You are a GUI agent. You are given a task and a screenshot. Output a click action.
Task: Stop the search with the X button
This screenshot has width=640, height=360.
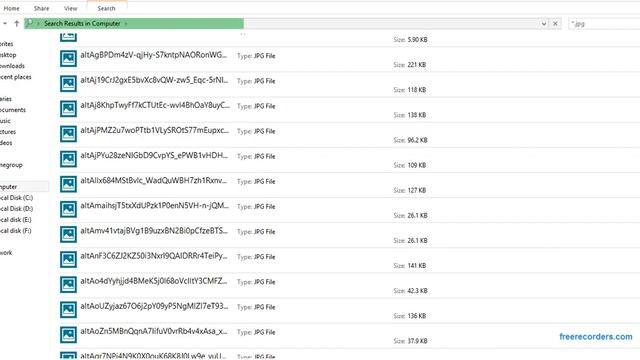[x=556, y=24]
